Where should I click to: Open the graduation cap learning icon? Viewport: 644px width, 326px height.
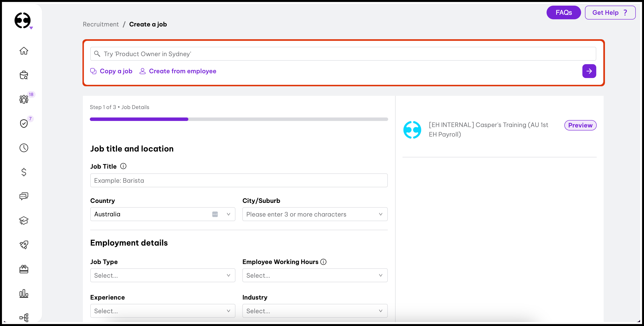point(24,220)
